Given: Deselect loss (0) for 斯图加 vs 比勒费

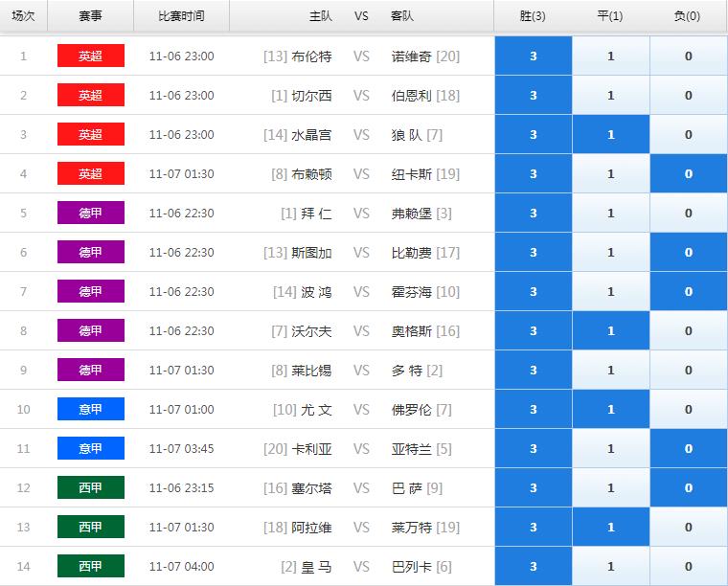Looking at the screenshot, I should coord(689,253).
